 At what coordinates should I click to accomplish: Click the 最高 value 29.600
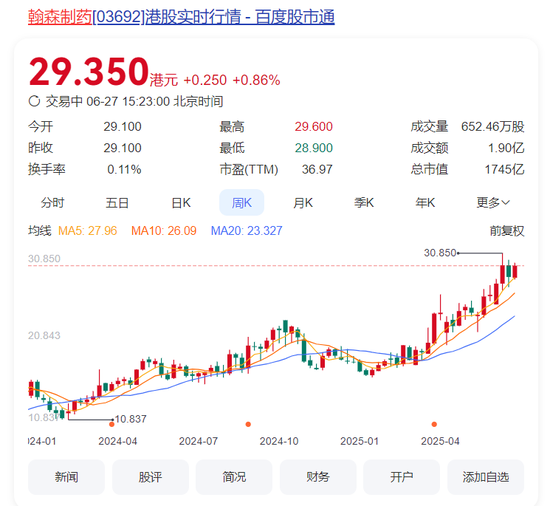tap(314, 127)
